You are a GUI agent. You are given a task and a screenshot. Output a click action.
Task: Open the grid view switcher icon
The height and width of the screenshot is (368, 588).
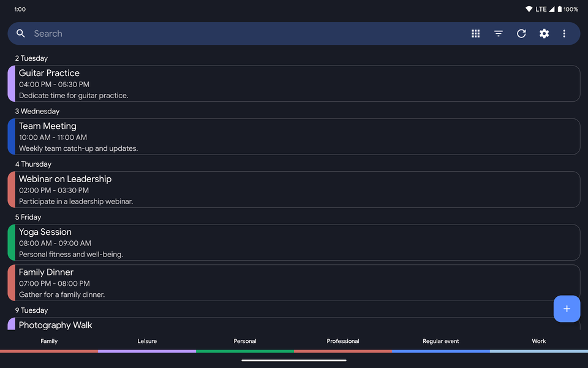click(475, 34)
